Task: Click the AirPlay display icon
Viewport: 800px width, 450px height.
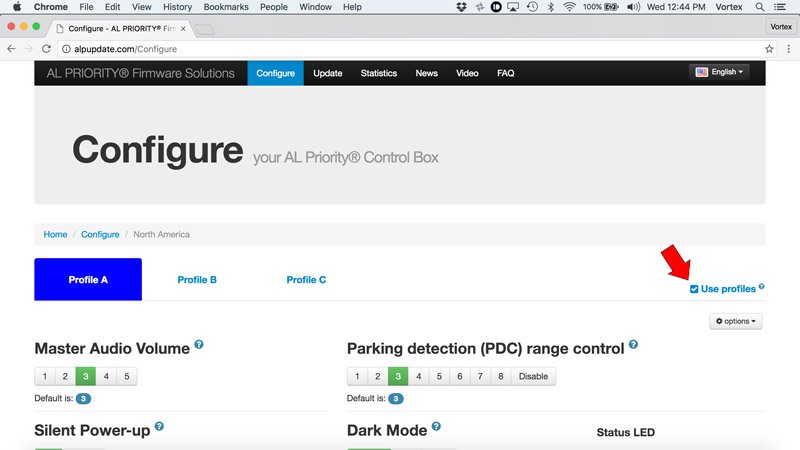Action: [x=513, y=7]
